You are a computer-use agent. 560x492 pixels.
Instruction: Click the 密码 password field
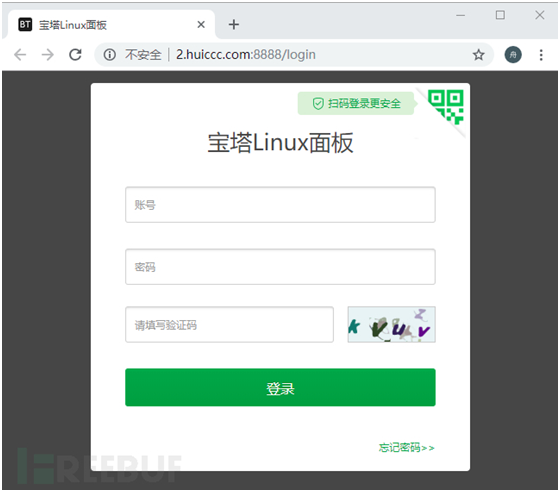(280, 267)
